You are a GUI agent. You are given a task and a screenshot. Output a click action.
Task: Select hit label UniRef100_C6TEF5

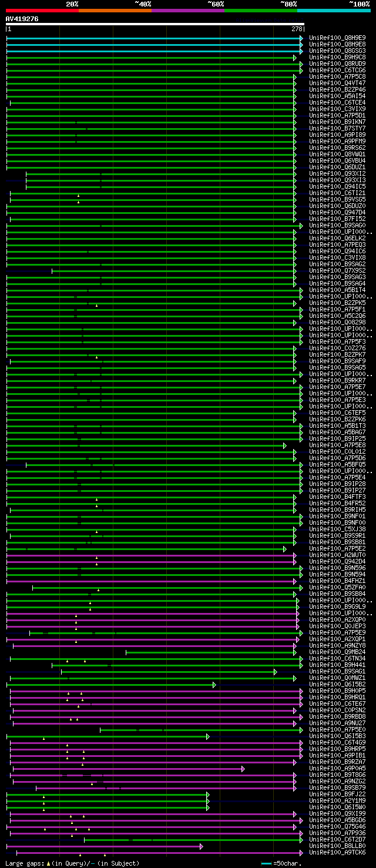pos(337,413)
